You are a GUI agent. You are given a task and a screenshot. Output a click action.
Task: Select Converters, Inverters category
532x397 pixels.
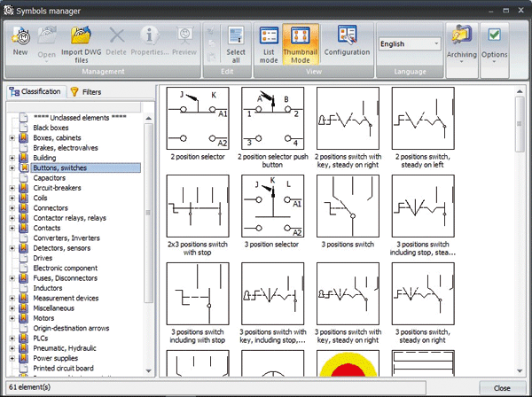point(66,238)
